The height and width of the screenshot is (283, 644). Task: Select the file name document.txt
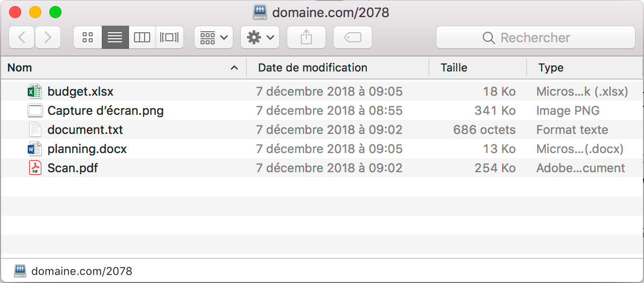tap(85, 130)
